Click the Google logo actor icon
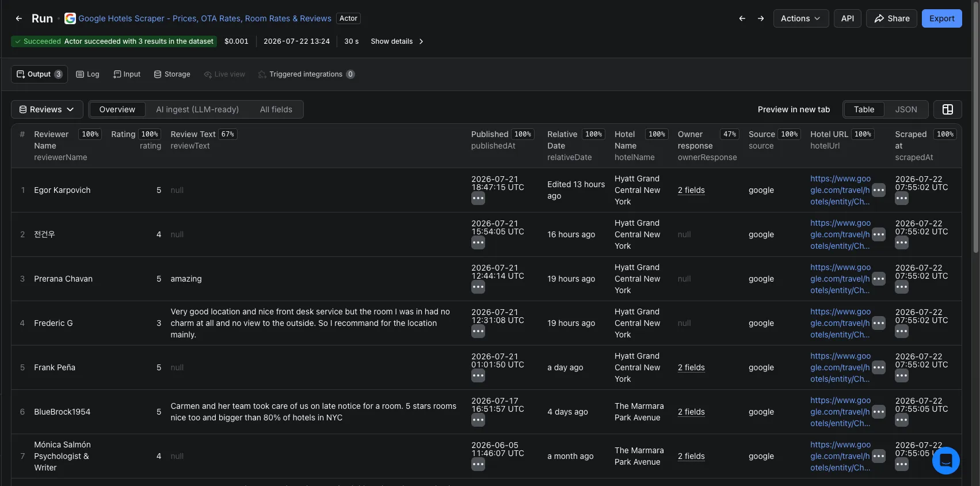The height and width of the screenshot is (486, 980). point(70,18)
